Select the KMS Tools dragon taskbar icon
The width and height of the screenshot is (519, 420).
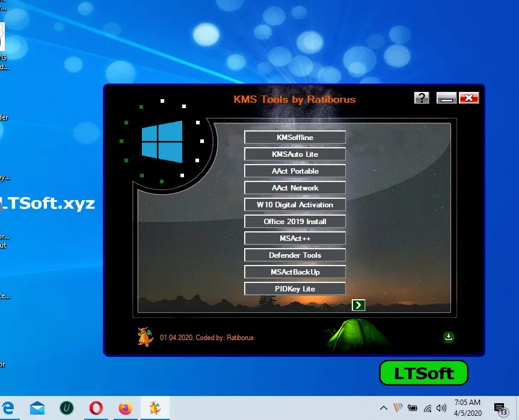[x=155, y=408]
